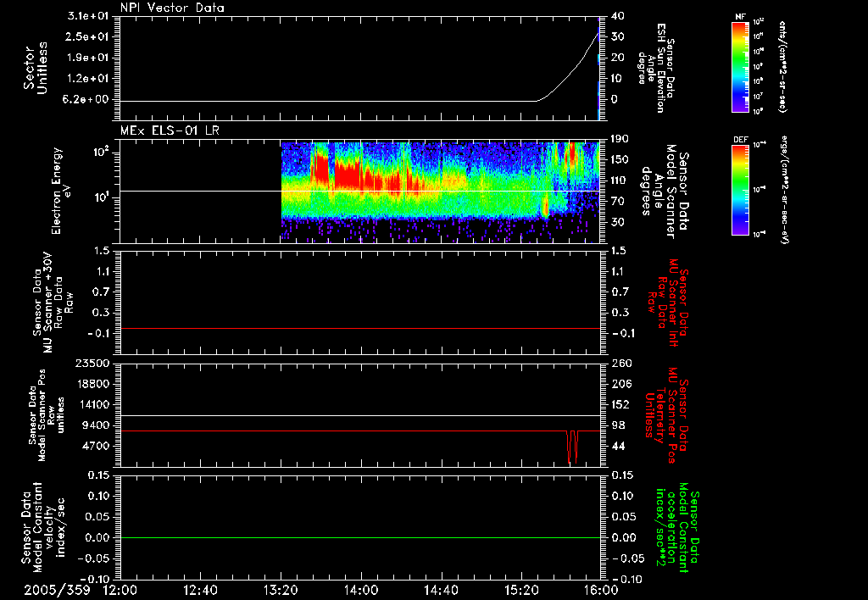Click the '98' telemetry axis value
The width and height of the screenshot is (868, 600).
(618, 425)
